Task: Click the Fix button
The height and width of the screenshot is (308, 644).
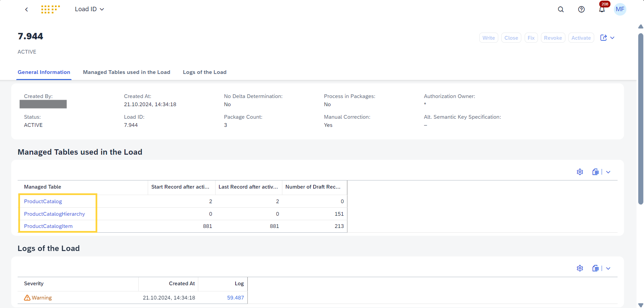Action: click(x=531, y=38)
